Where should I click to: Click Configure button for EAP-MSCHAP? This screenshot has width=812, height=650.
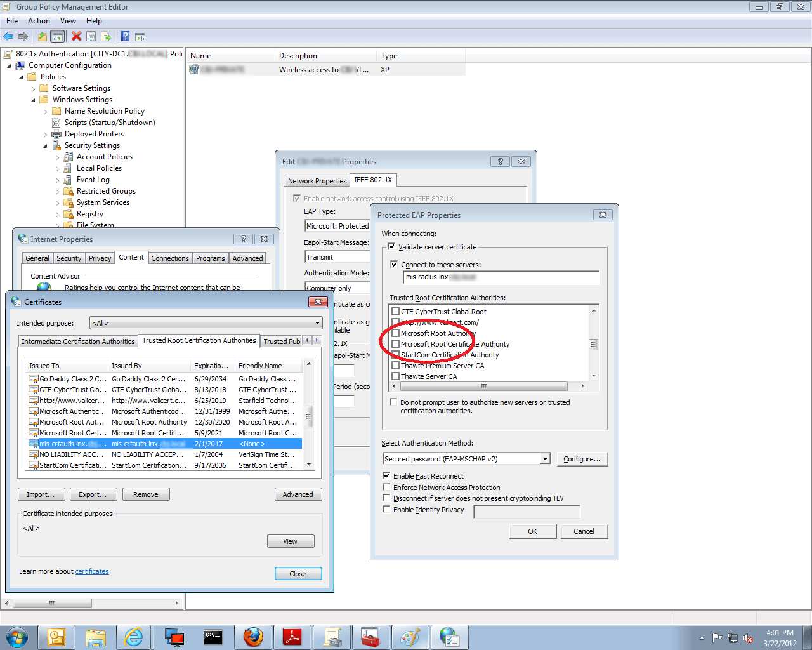pyautogui.click(x=582, y=459)
